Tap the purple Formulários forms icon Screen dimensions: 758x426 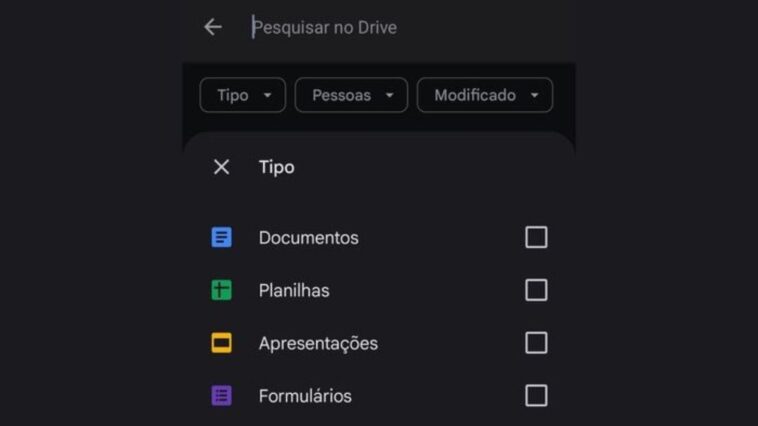[222, 396]
